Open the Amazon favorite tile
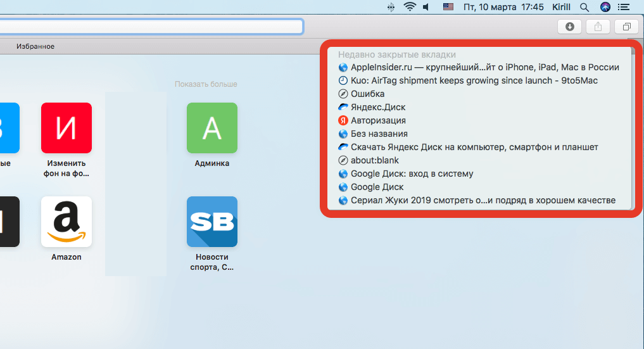This screenshot has width=644, height=349. (x=66, y=222)
